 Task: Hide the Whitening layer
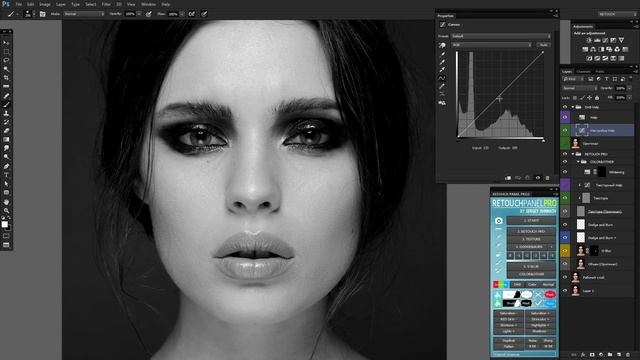[565, 172]
